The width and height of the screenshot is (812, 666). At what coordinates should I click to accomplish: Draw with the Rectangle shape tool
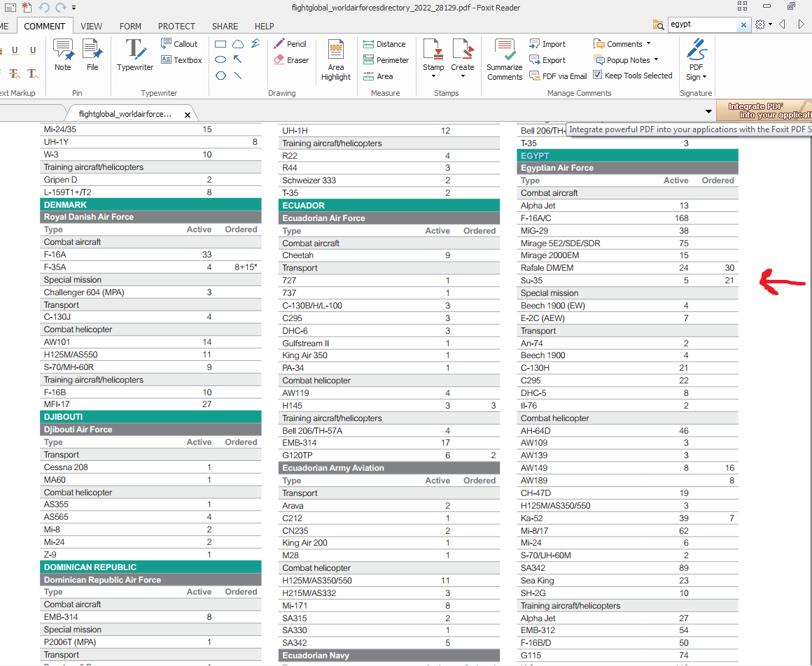(x=220, y=44)
